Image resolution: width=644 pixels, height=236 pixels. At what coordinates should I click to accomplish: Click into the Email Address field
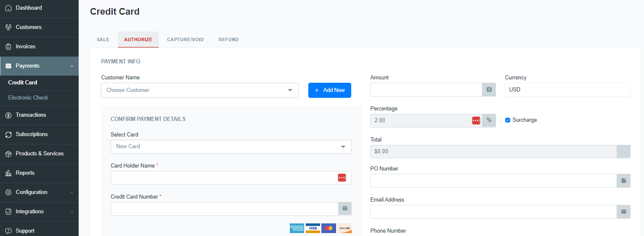494,212
